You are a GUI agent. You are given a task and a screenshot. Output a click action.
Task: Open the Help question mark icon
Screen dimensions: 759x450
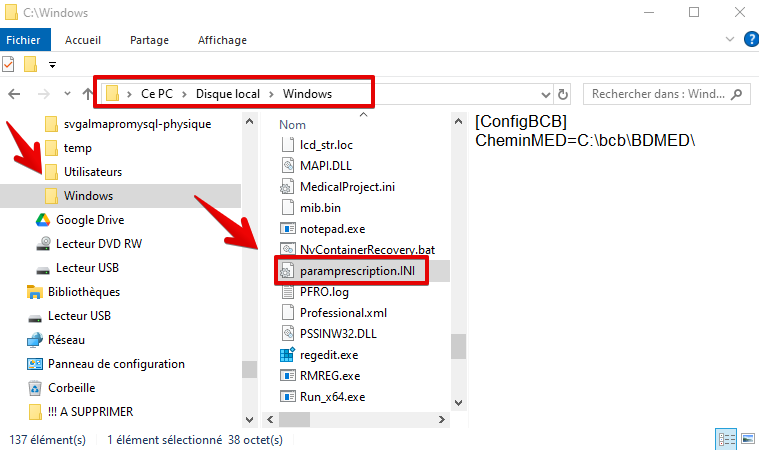pos(751,39)
